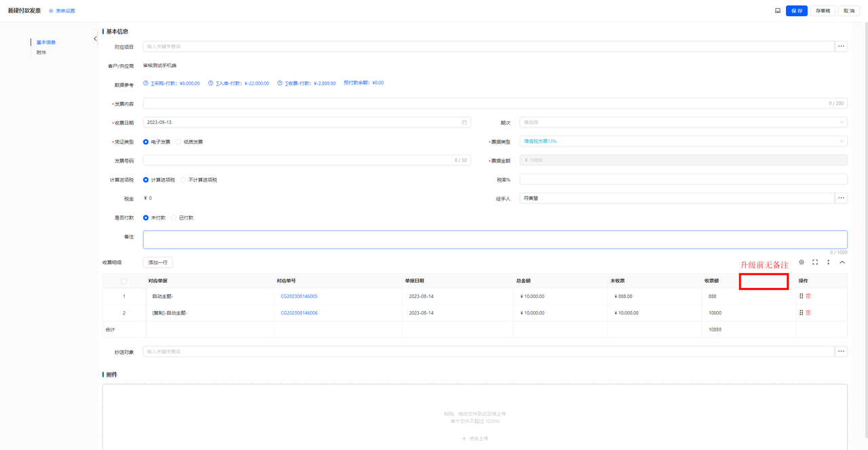
Task: Click the row height adjust icon above table
Action: (828, 262)
